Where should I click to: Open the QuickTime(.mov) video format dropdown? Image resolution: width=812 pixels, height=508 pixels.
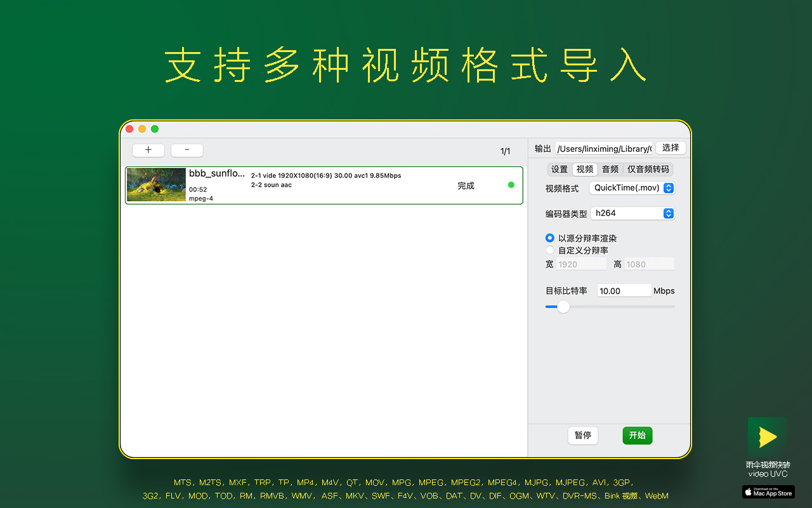(x=632, y=188)
